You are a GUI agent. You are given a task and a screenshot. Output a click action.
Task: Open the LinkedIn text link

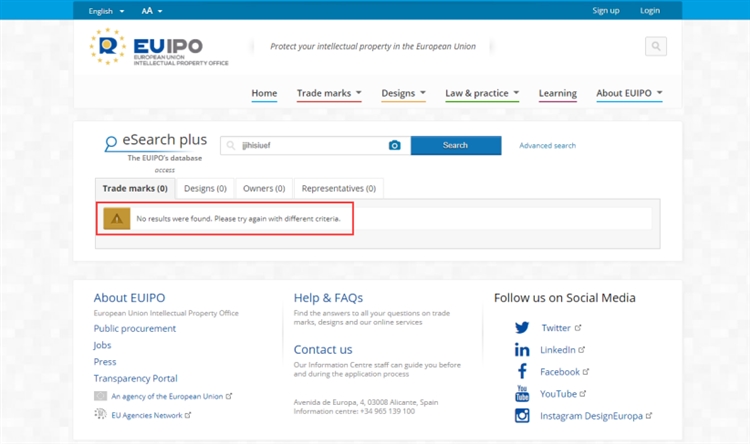[x=558, y=350]
